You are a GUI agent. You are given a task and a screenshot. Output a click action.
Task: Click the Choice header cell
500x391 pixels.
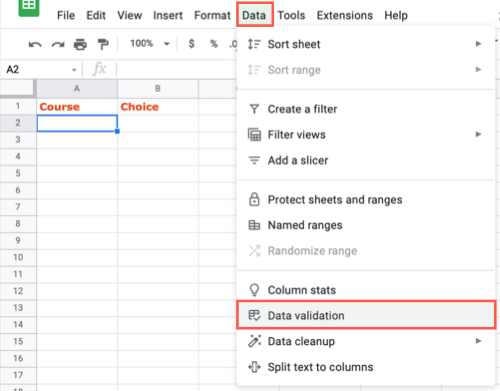[158, 107]
